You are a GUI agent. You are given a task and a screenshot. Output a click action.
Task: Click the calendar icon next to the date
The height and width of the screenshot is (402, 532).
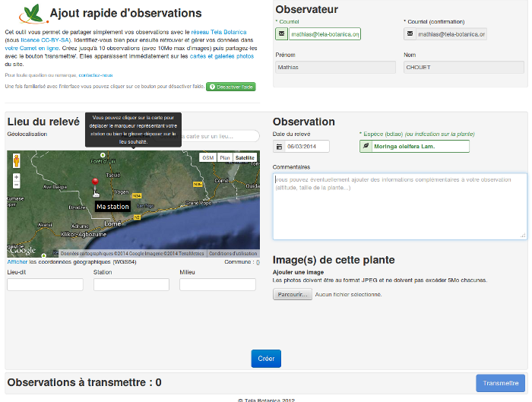[x=279, y=147]
